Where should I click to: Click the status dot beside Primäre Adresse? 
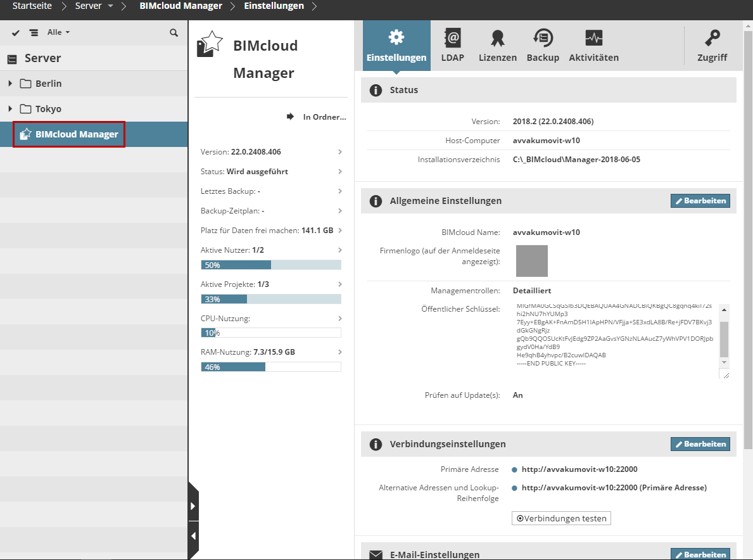click(514, 469)
